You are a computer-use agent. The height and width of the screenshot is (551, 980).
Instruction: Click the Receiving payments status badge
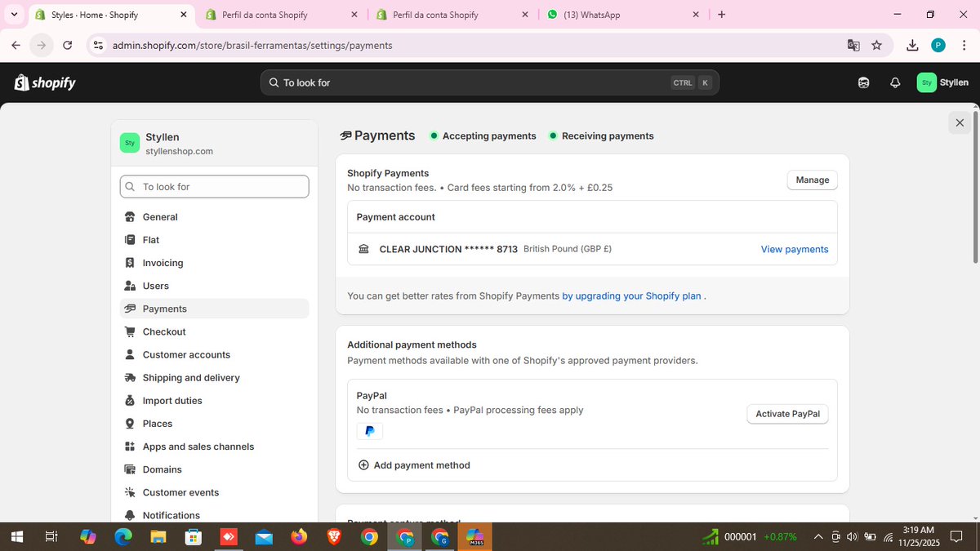point(602,136)
